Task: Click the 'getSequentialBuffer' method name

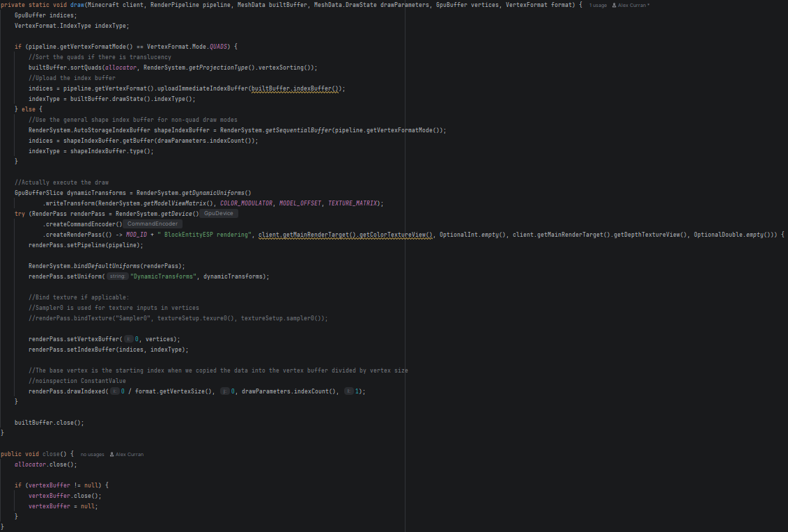Action: coord(298,130)
